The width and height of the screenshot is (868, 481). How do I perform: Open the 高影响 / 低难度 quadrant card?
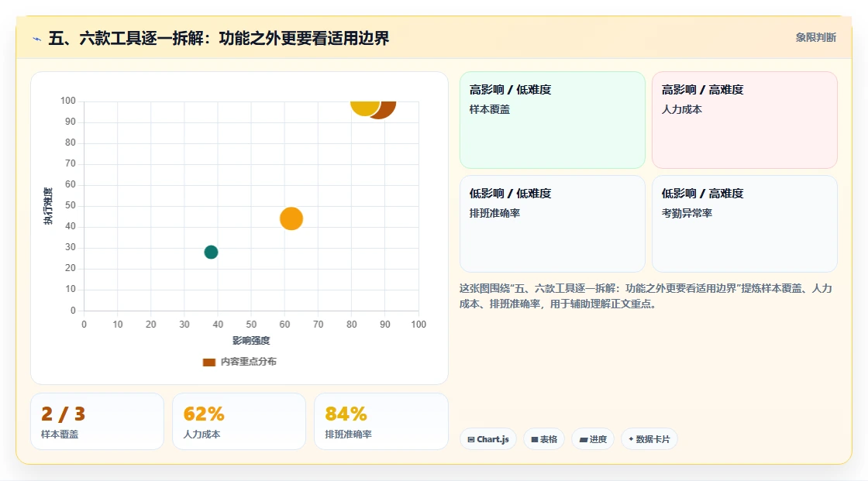[x=553, y=120]
